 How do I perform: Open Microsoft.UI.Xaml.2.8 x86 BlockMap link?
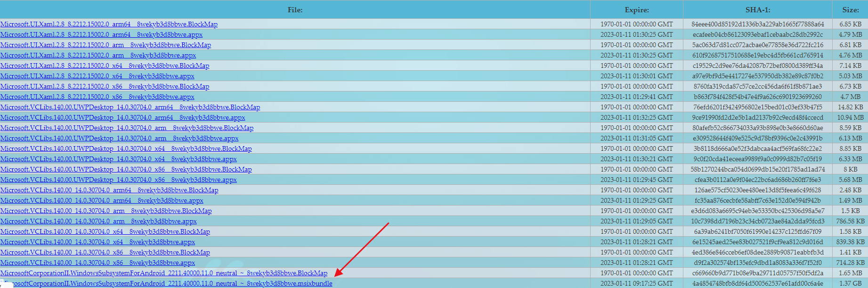pos(105,86)
